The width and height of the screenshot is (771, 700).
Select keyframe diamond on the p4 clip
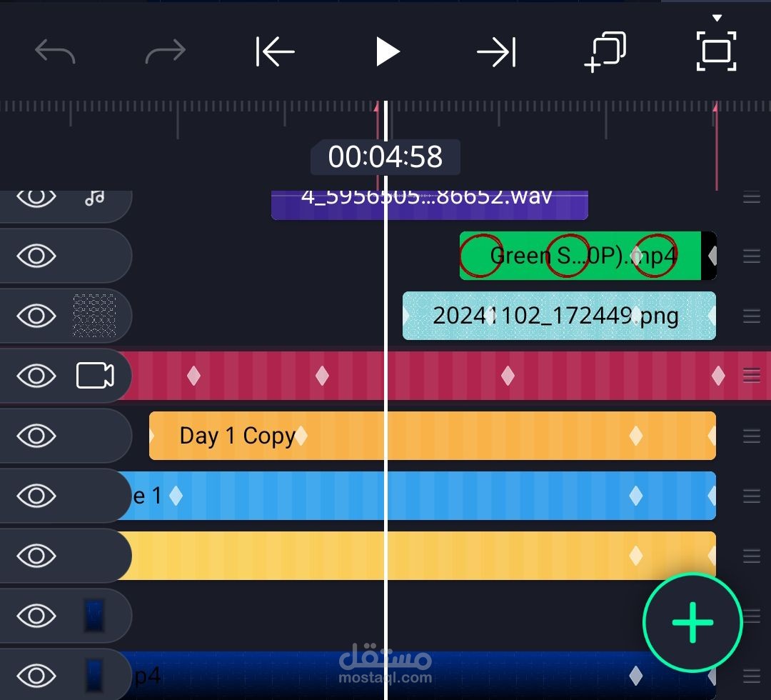pos(636,676)
